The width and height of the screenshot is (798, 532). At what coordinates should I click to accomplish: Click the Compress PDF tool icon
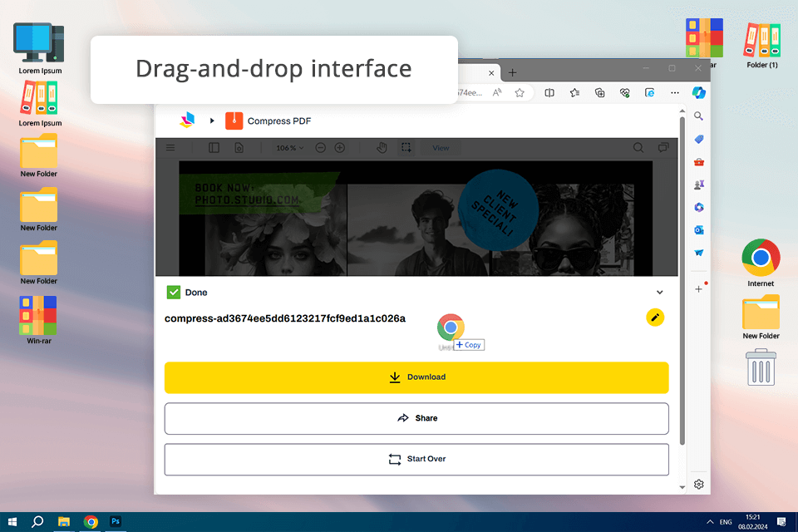point(234,121)
